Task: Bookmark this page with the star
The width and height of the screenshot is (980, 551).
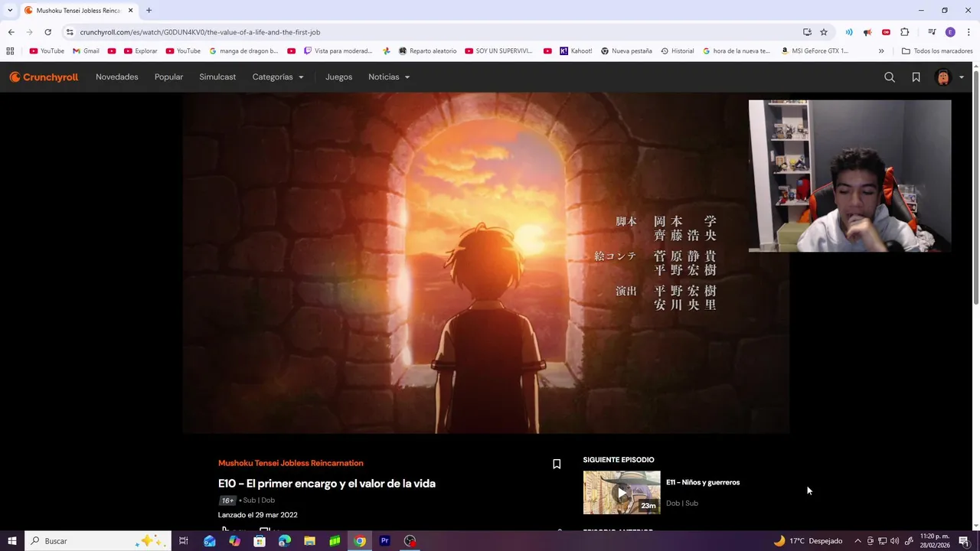Action: pos(824,32)
